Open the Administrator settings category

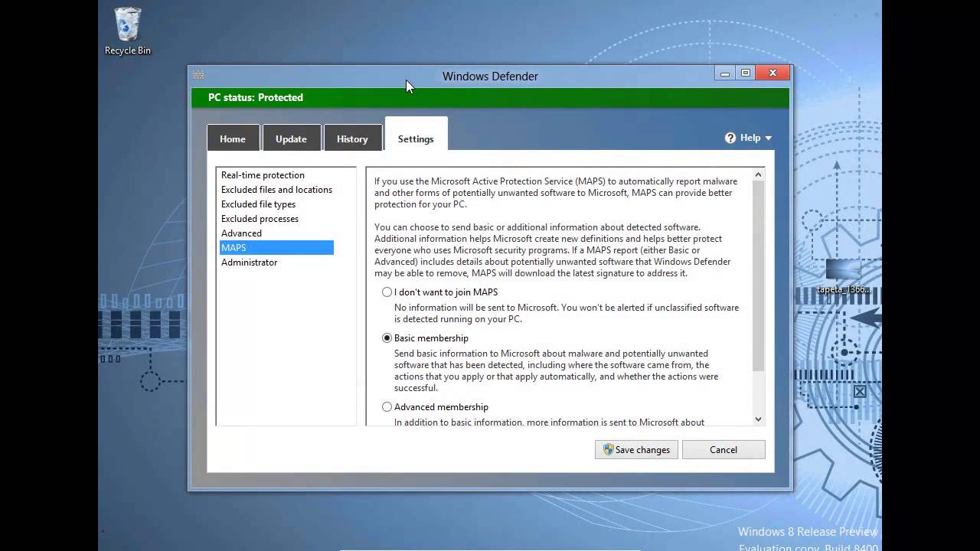(x=249, y=262)
